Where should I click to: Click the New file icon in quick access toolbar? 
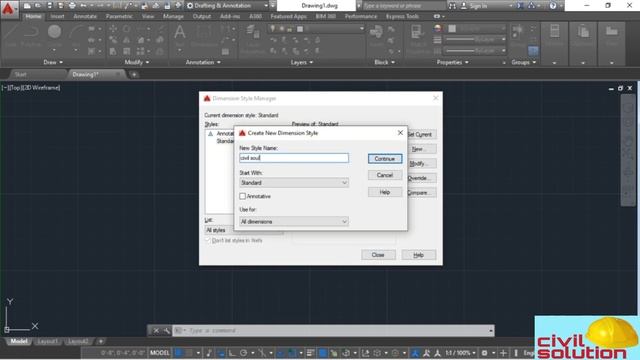click(x=27, y=6)
